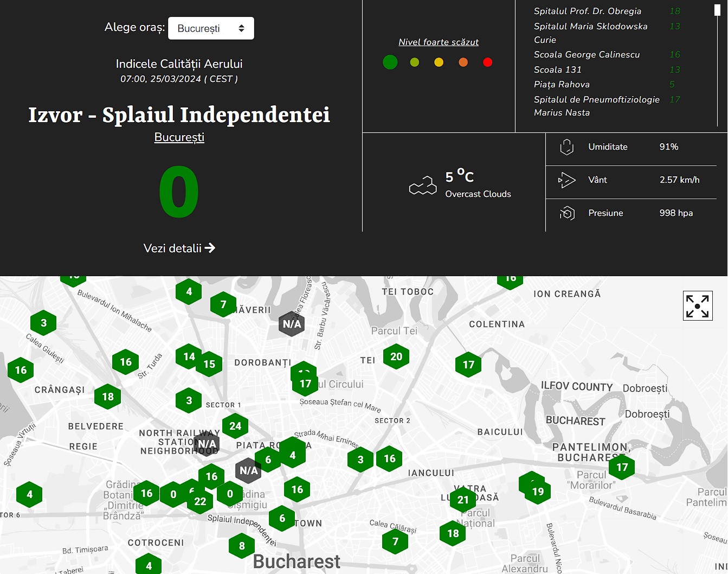Click the map marker showing value 24

pos(235,426)
